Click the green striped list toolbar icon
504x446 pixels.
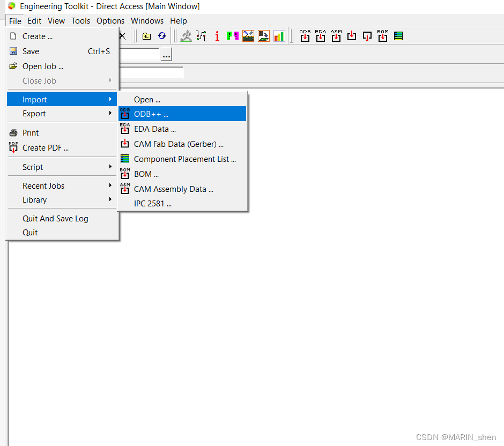[x=398, y=36]
